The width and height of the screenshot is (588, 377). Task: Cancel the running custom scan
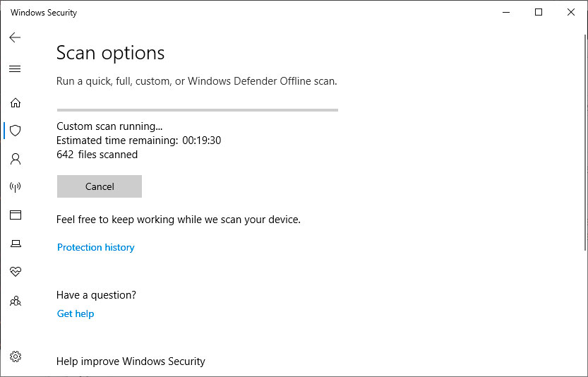100,186
